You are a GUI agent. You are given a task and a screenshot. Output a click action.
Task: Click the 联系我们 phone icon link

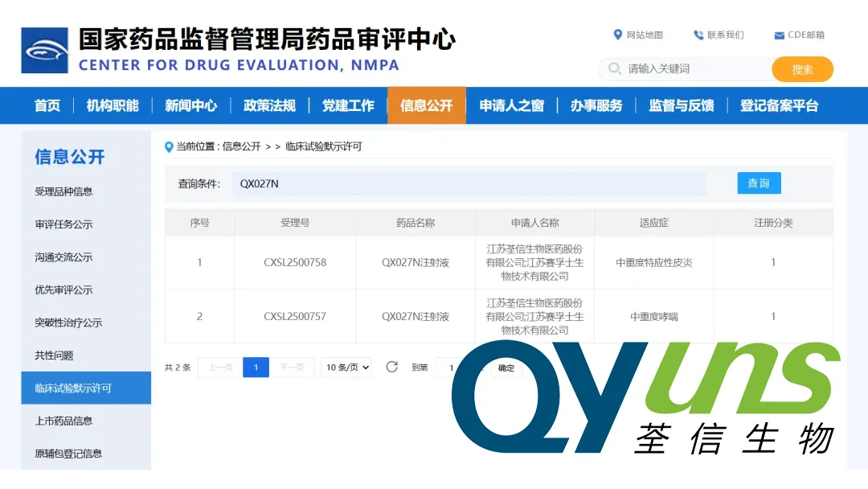click(698, 35)
